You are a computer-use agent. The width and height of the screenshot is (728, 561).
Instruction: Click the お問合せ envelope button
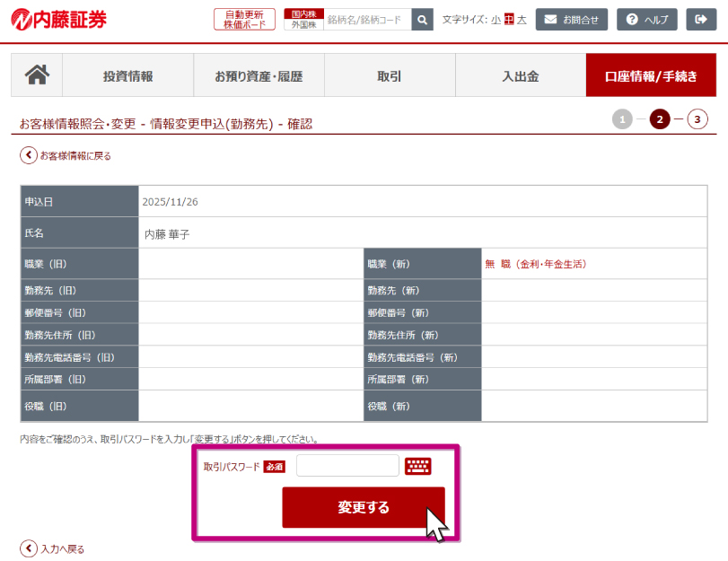(572, 20)
